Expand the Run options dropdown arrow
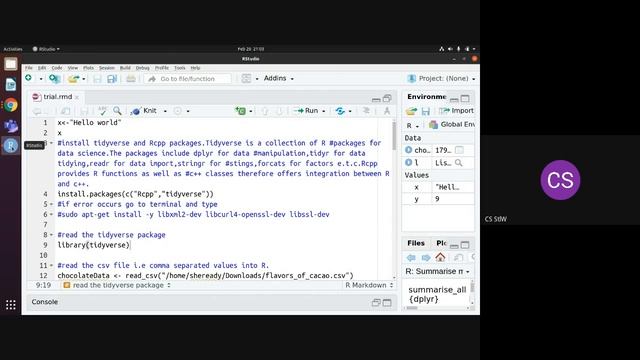Screen dimensions: 640x360 (324, 111)
